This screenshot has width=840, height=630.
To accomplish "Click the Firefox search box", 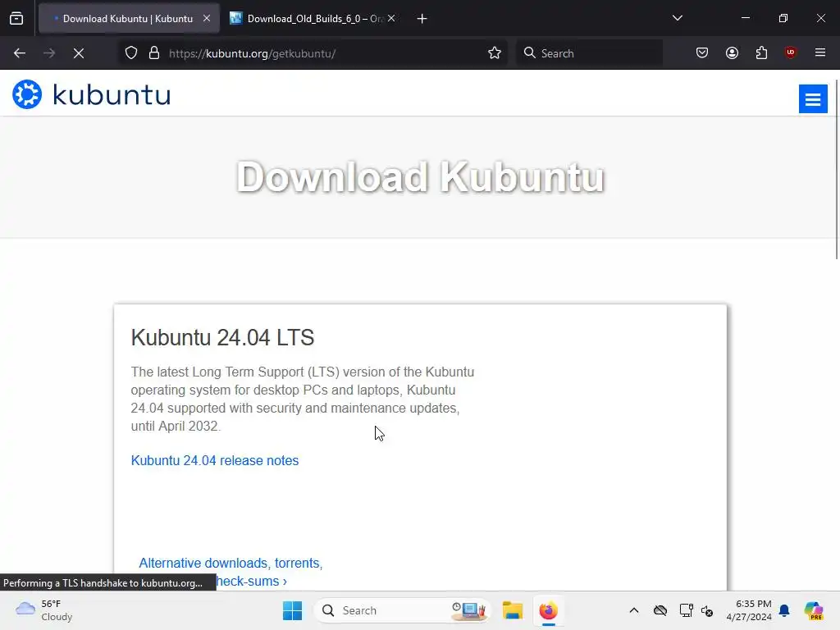I will (589, 53).
